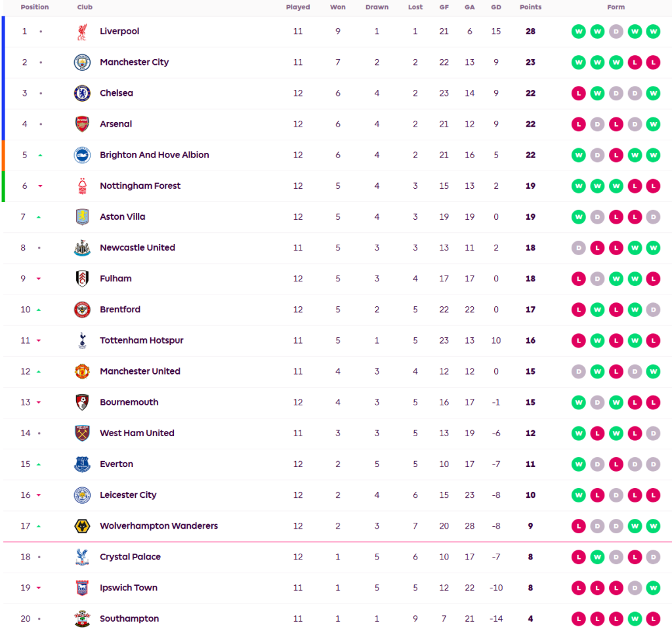Click the Liverpool club crest

(82, 31)
